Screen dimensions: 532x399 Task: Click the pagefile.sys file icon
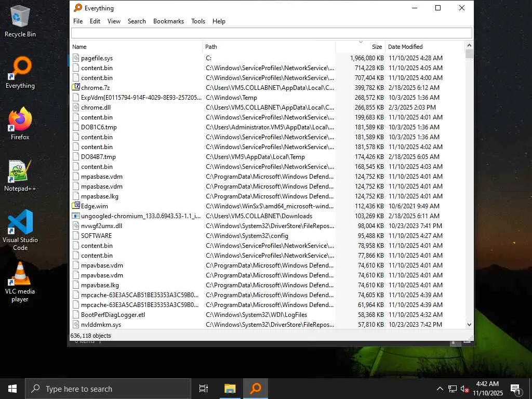point(76,58)
